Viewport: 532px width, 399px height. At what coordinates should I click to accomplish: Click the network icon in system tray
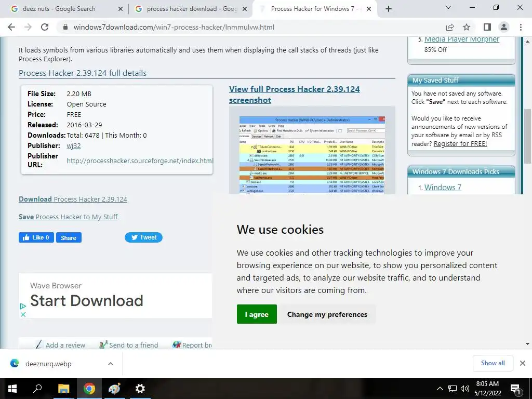(453, 389)
